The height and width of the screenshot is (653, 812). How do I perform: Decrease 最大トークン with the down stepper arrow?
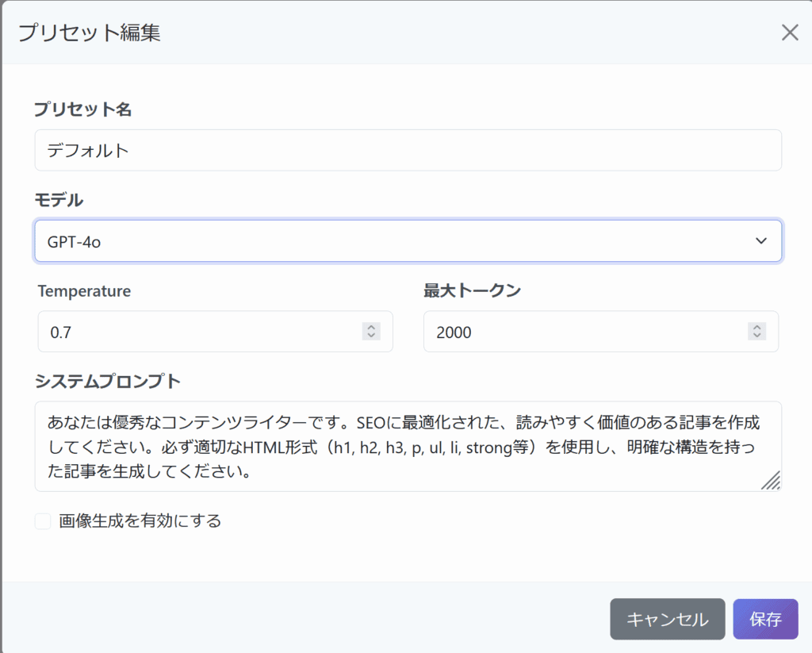coord(756,336)
